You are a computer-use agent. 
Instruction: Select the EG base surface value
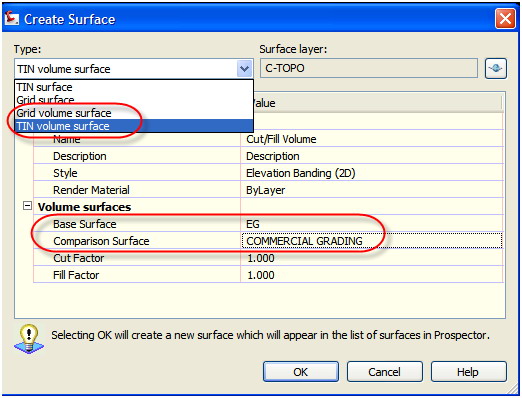(372, 224)
